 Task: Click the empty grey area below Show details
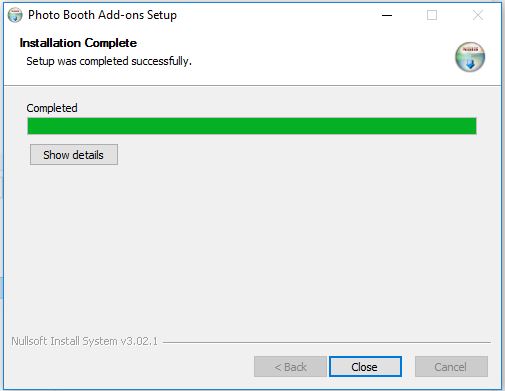[x=252, y=247]
